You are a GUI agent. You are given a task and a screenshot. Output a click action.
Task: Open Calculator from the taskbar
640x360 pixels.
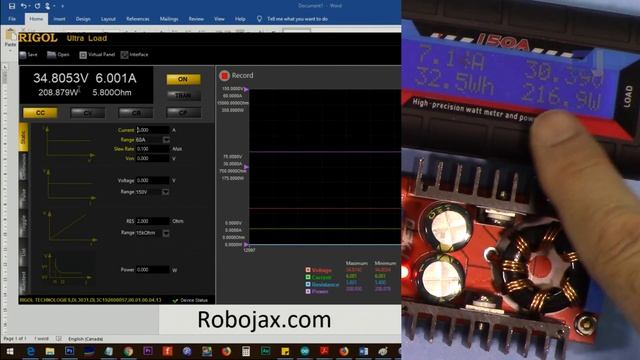point(246,351)
